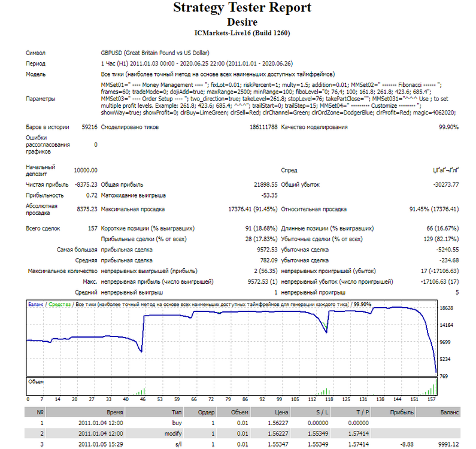Click profit factor value 0.72

[x=92, y=195]
